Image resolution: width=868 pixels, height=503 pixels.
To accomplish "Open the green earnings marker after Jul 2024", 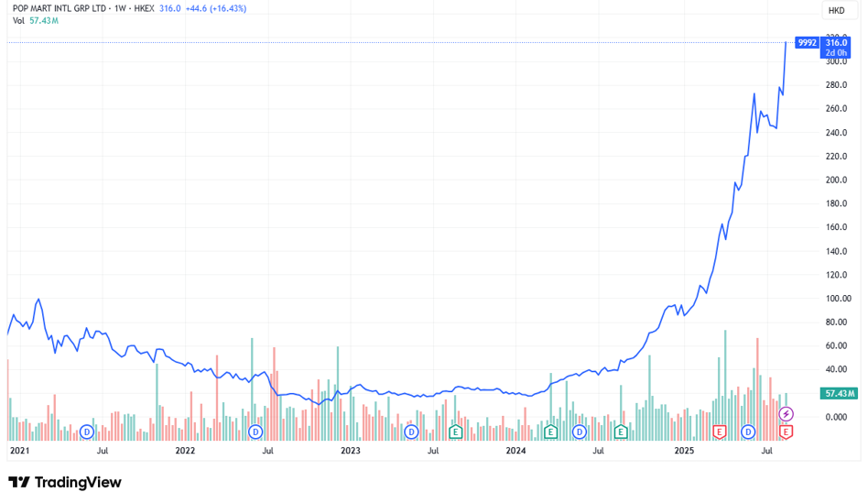I will (621, 432).
